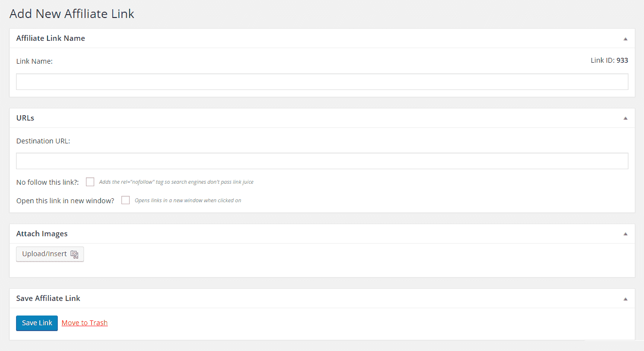Enable the No follow this link checkbox

point(90,182)
